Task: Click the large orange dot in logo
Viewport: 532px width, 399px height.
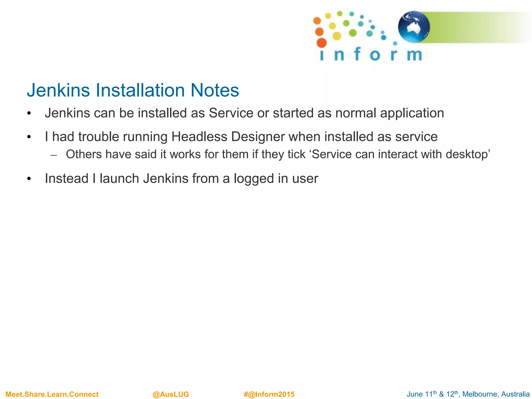Action: coord(322,43)
